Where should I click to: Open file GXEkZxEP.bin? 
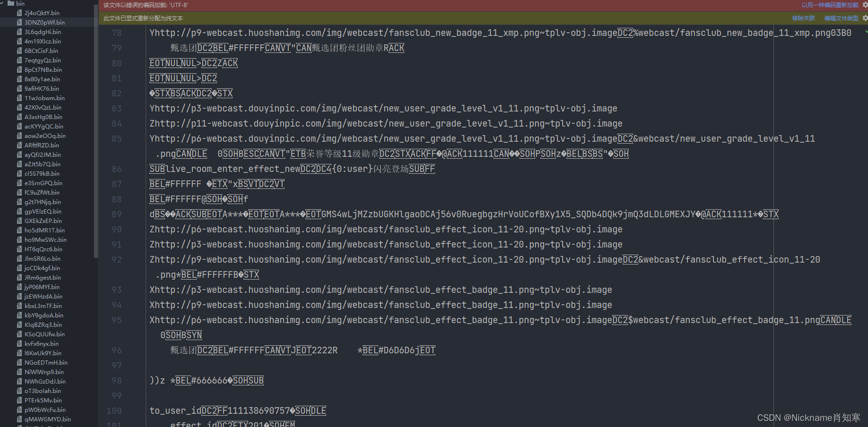(43, 221)
